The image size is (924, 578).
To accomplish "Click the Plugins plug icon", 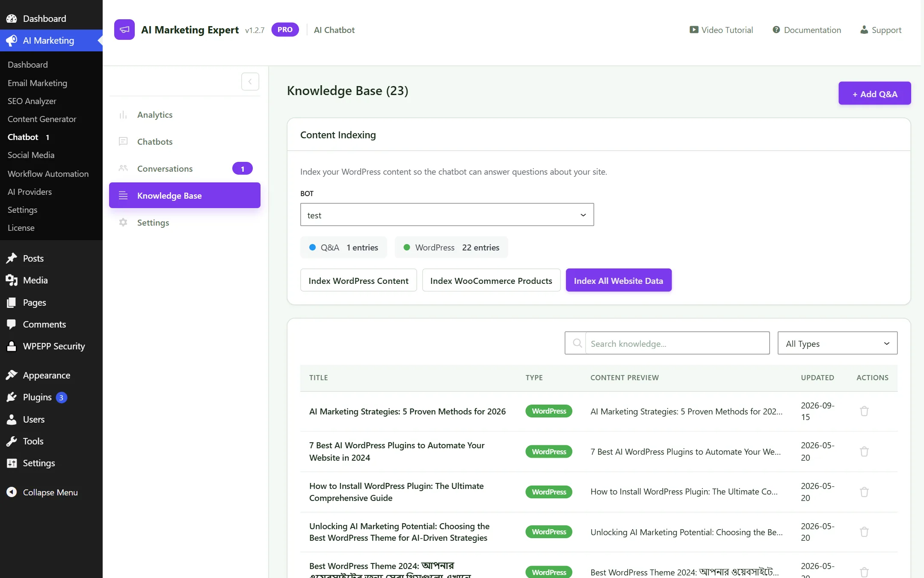I will (12, 397).
